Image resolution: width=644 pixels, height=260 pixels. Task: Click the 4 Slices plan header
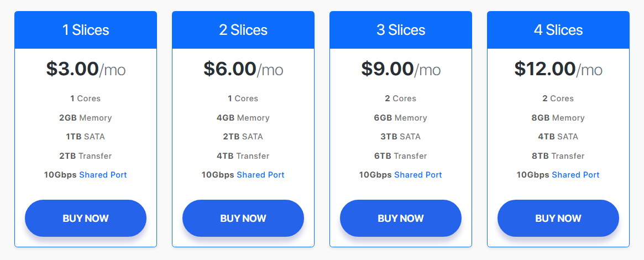tap(558, 30)
